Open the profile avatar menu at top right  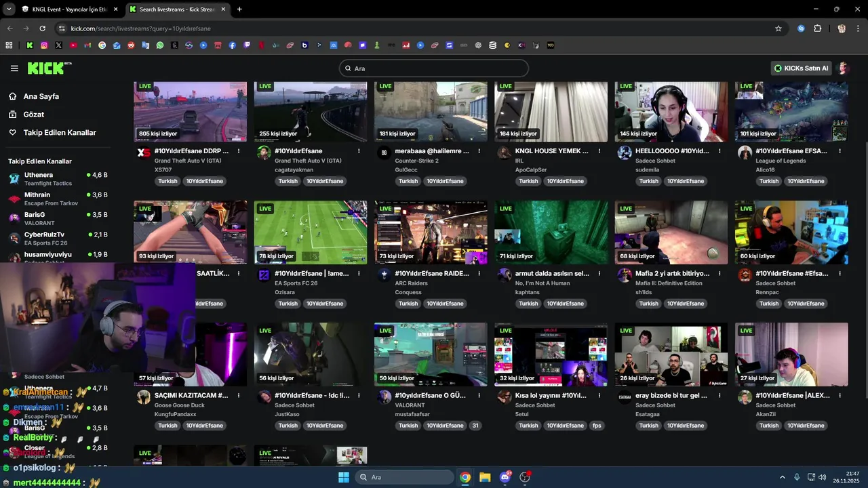point(843,68)
